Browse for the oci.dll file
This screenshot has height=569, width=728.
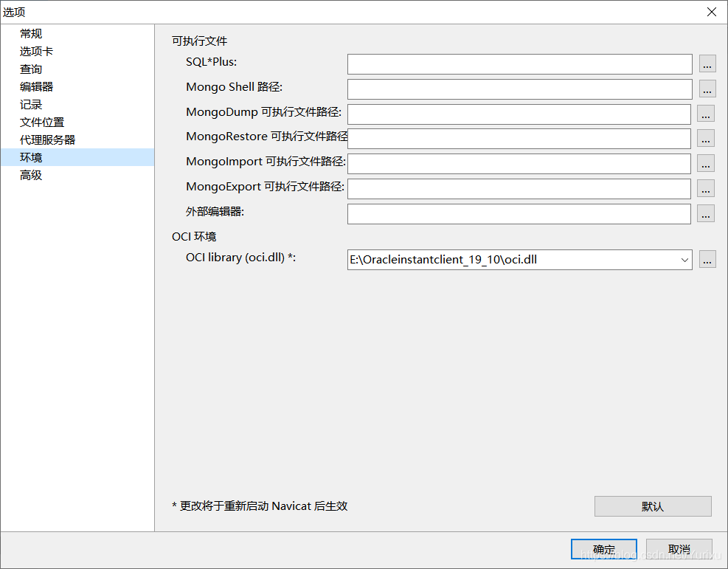pyautogui.click(x=707, y=260)
